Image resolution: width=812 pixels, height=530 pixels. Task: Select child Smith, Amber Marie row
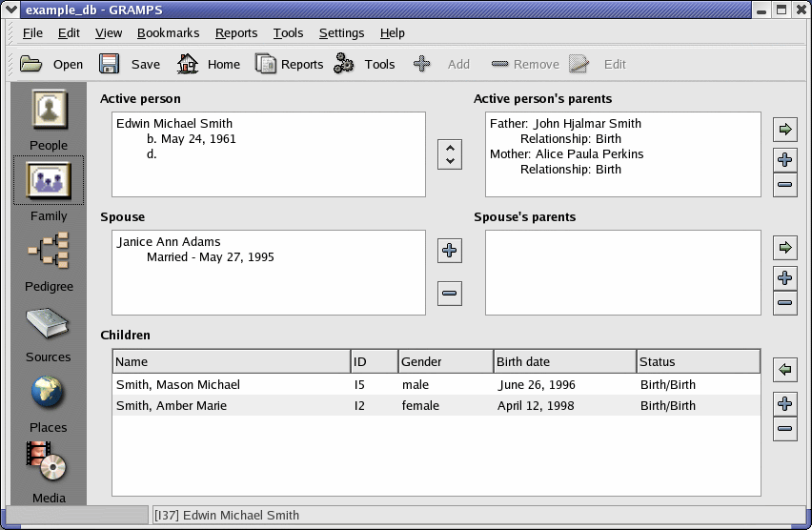click(172, 406)
